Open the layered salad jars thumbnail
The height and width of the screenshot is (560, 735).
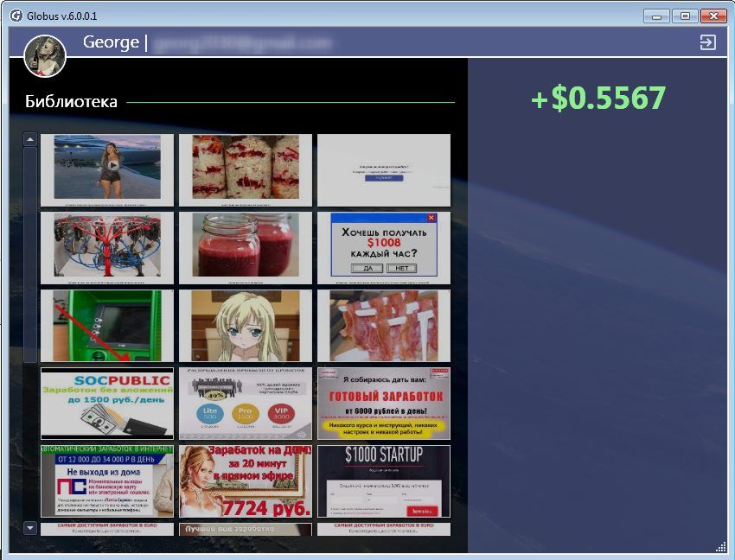point(245,169)
